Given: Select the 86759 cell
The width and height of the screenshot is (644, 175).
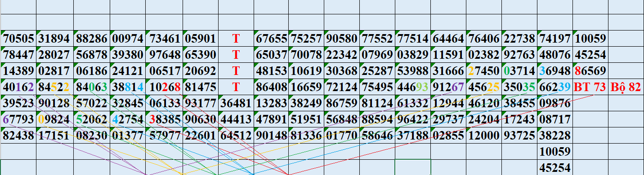Looking at the screenshot, I should [342, 103].
